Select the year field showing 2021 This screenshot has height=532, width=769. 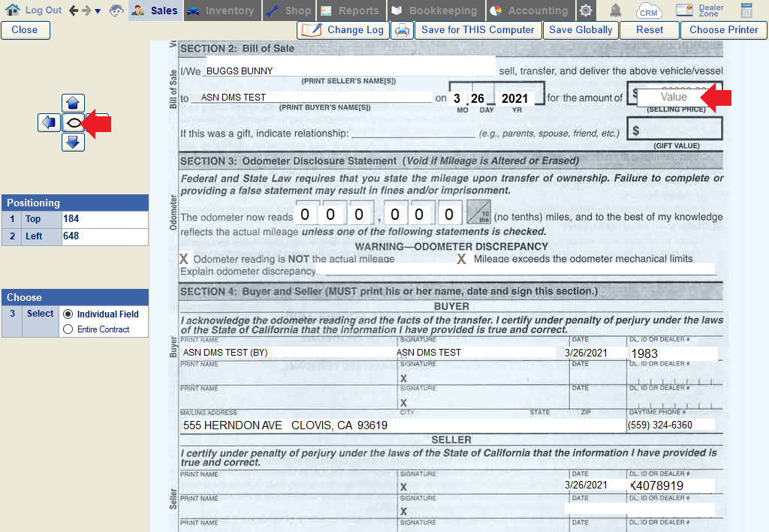515,98
